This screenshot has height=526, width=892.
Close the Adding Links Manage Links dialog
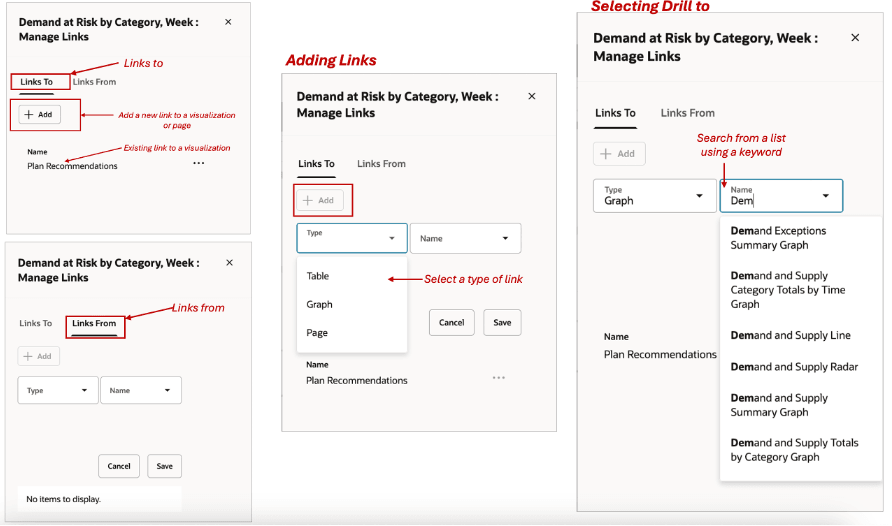[532, 96]
